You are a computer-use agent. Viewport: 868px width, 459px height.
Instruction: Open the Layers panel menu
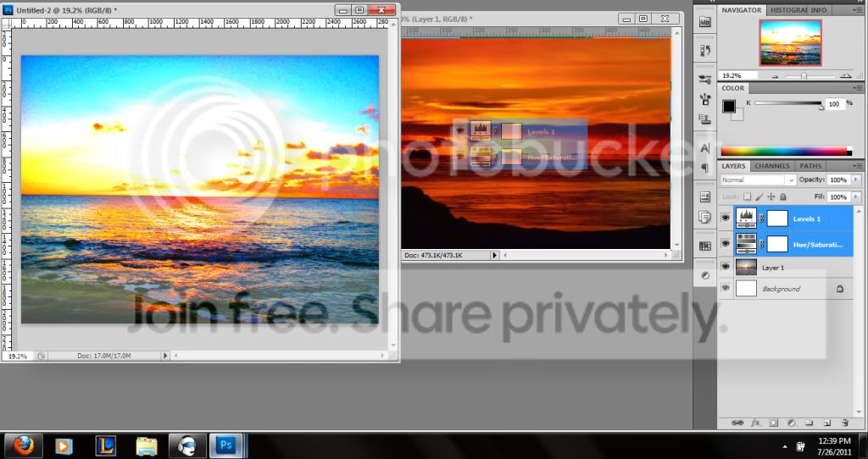tap(858, 166)
